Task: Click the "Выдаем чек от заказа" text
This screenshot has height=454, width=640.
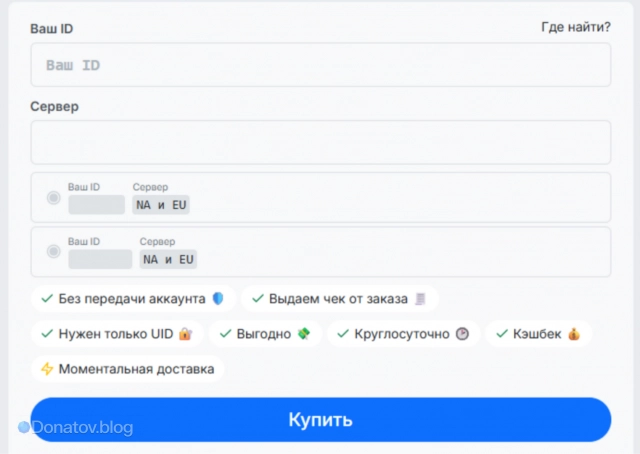Action: [338, 299]
